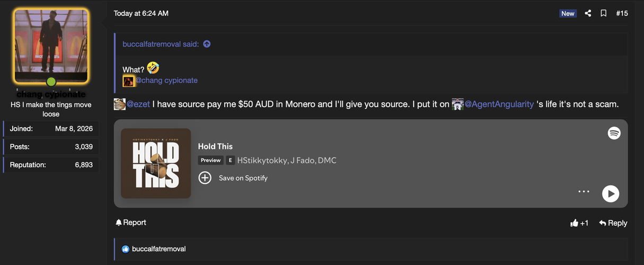Open post number #15 permalink
Image resolution: width=644 pixels, height=265 pixels.
[622, 13]
